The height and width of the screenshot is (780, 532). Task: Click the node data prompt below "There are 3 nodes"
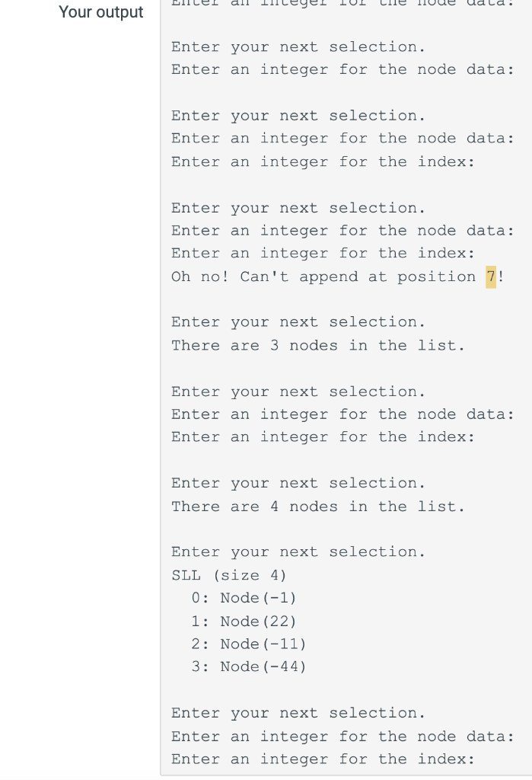coord(343,415)
